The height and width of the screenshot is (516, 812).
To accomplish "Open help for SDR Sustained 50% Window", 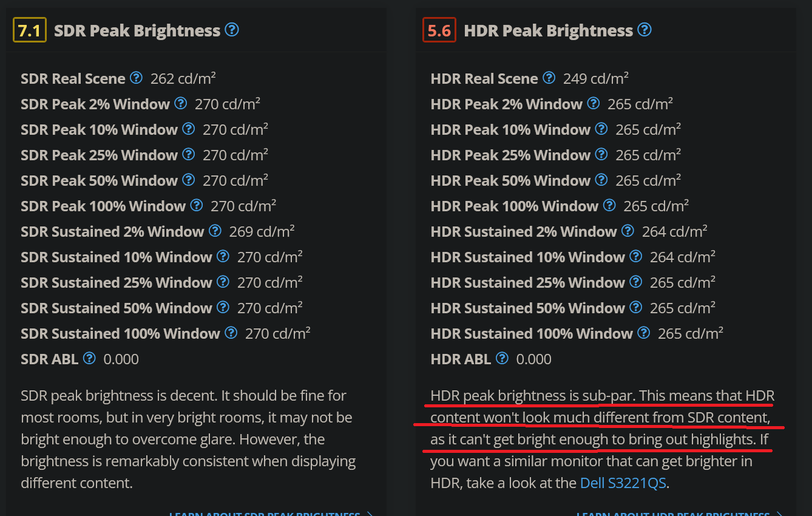I will click(x=223, y=307).
